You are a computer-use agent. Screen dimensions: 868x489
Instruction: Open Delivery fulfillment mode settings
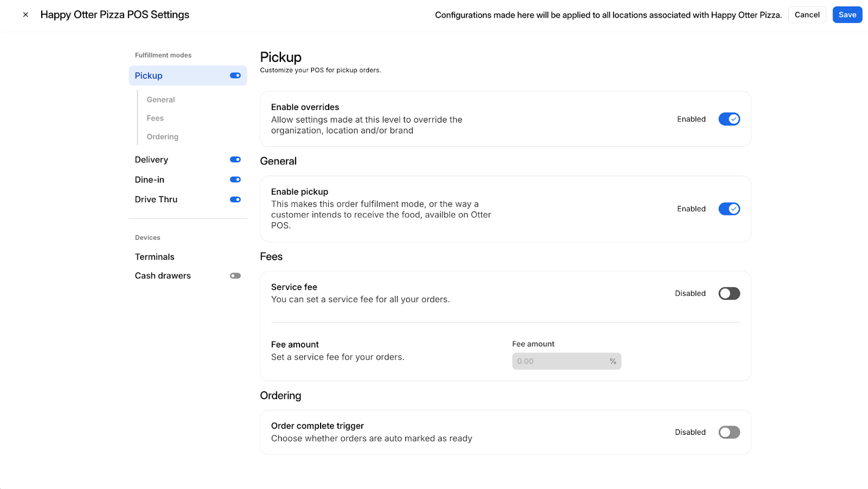(151, 159)
